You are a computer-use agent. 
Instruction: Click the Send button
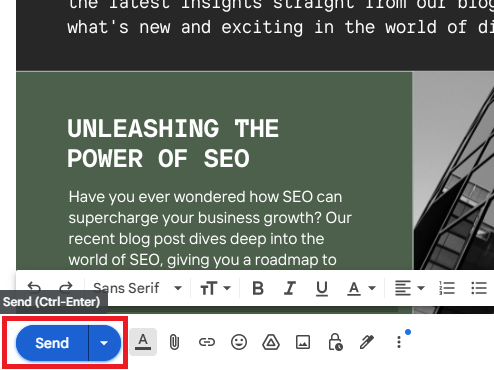(52, 343)
